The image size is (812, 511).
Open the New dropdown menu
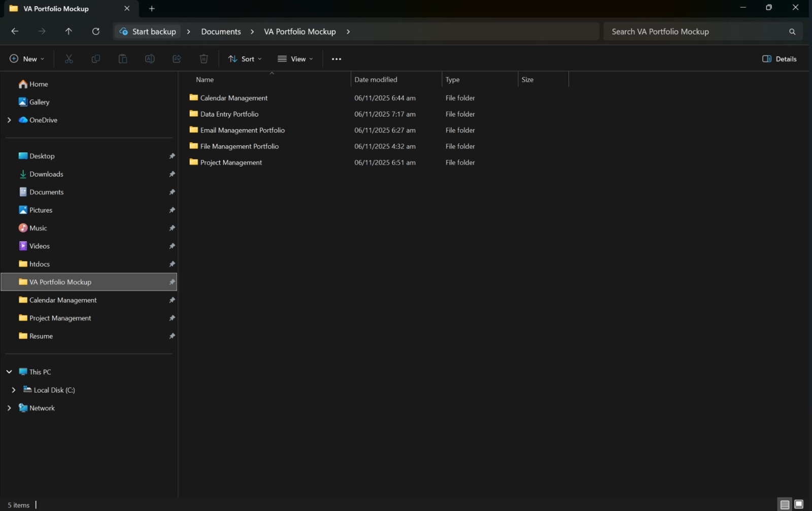click(27, 59)
